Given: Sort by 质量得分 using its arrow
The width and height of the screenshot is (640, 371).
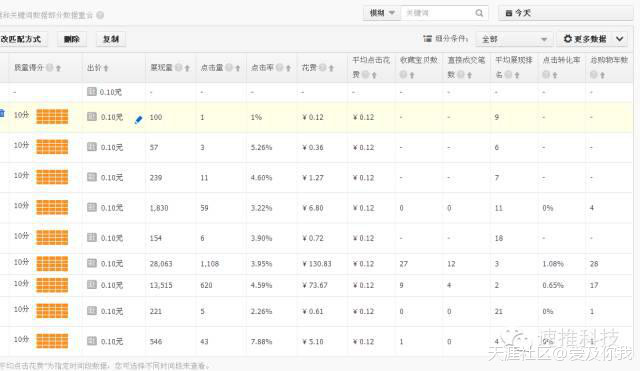Looking at the screenshot, I should (58, 68).
